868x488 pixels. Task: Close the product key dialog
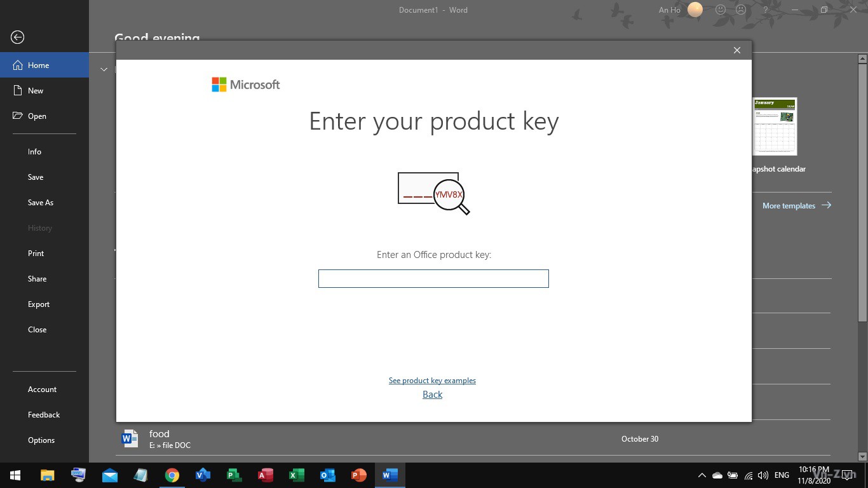pos(737,50)
